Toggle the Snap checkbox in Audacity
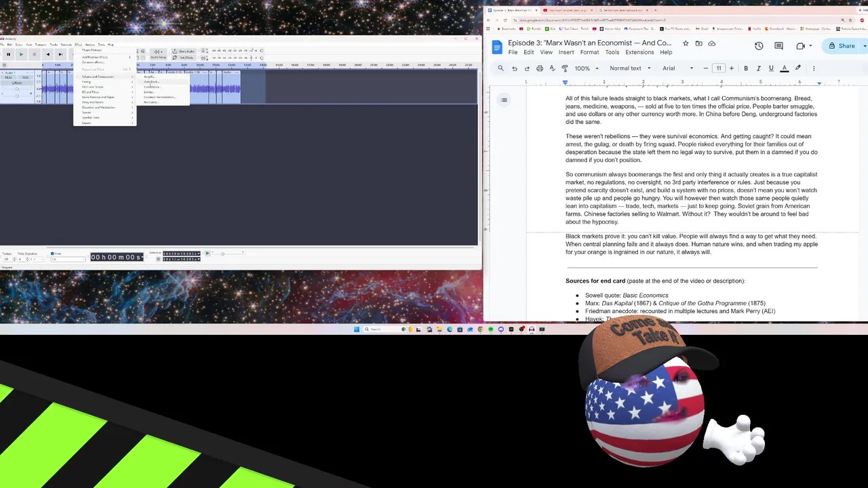 click(x=52, y=253)
